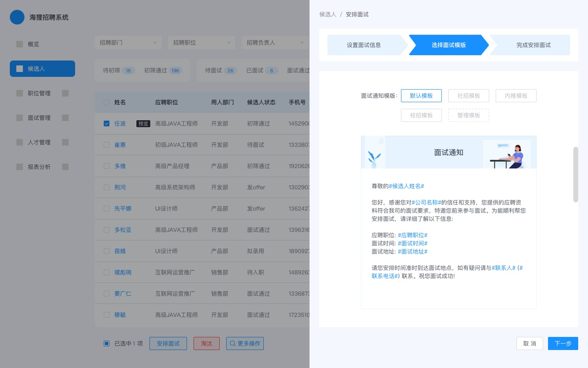
Task: Go back to the 设置面试信息 step
Action: pyautogui.click(x=364, y=45)
